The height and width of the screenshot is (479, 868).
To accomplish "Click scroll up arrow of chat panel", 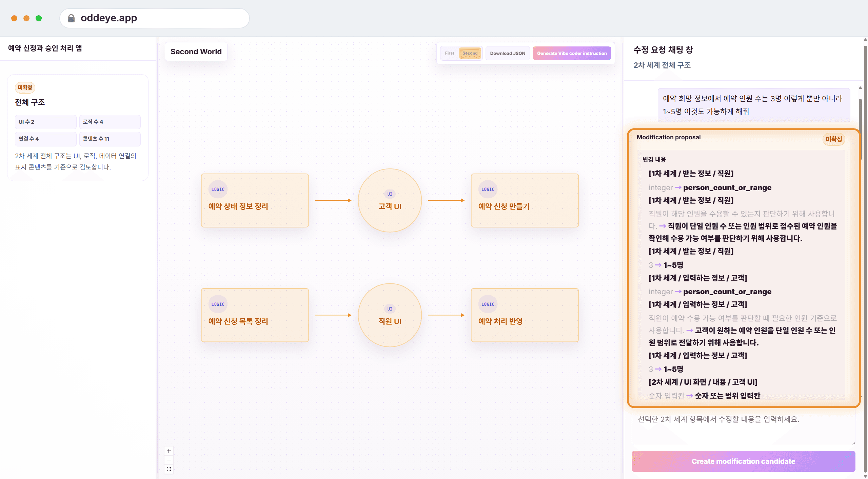I will (860, 88).
